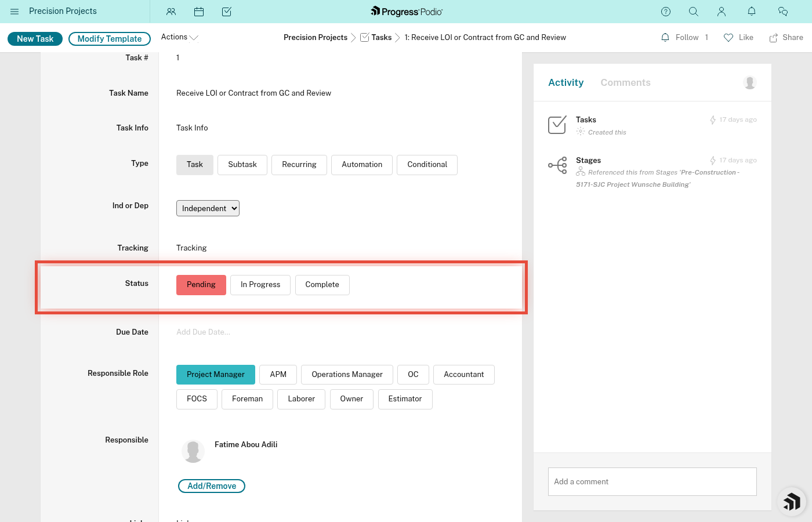Select the Activity tab
Viewport: 812px width, 522px height.
coord(565,82)
